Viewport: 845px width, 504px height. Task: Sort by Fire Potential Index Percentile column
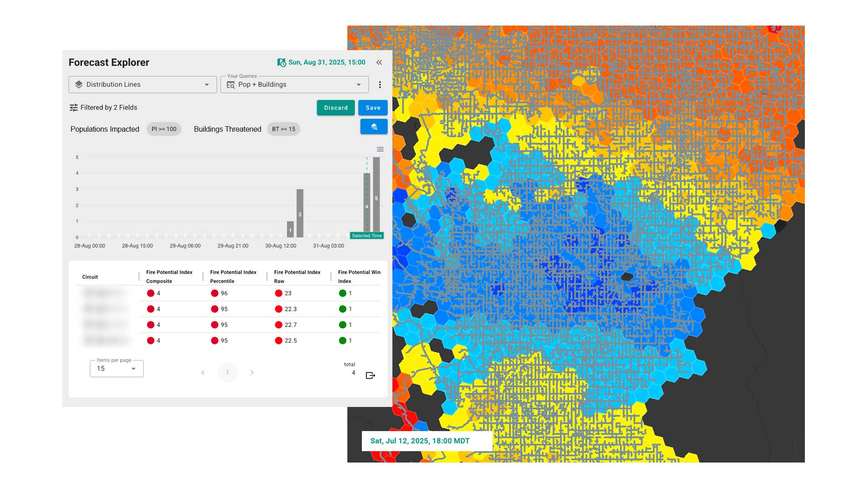pyautogui.click(x=233, y=277)
